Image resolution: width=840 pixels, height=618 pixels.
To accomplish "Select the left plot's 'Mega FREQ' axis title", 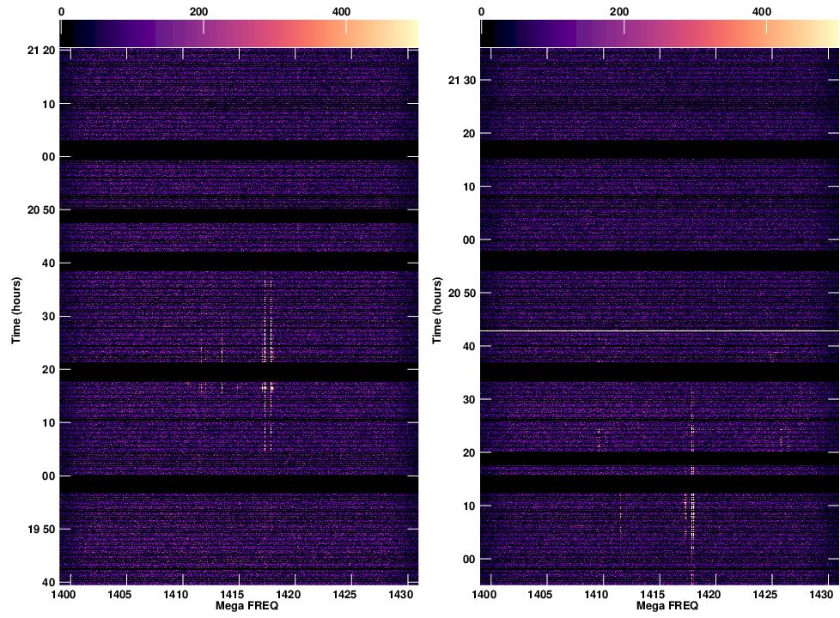I will coord(239,606).
